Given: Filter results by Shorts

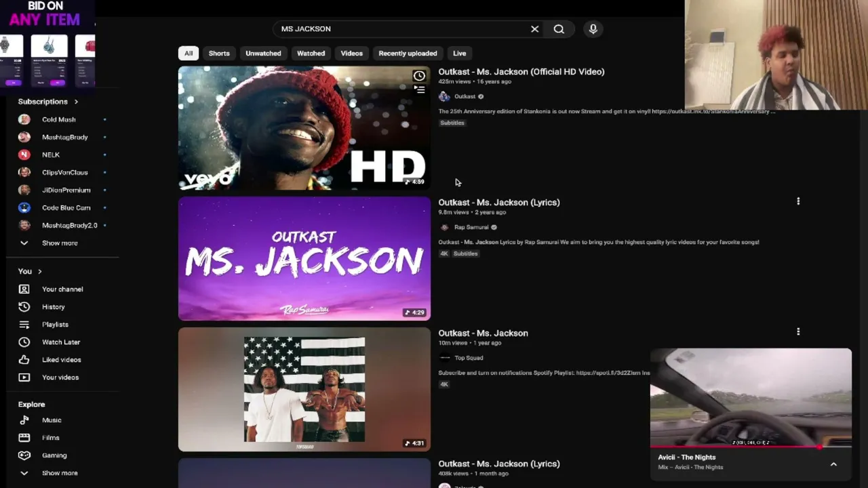Looking at the screenshot, I should [219, 54].
